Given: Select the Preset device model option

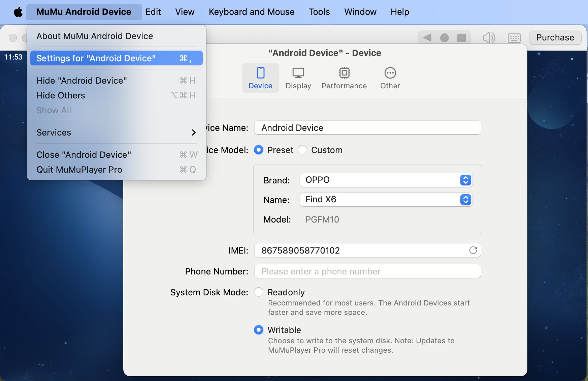Looking at the screenshot, I should [x=259, y=150].
